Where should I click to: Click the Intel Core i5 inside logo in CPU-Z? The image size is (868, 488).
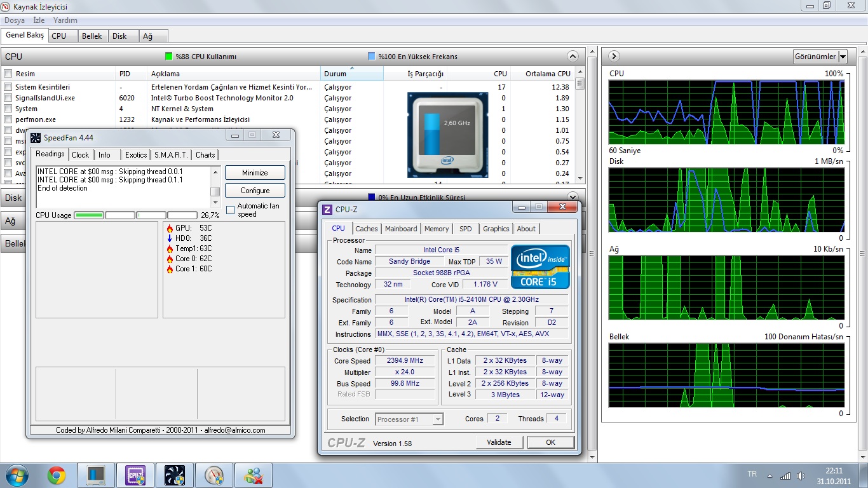pos(540,267)
